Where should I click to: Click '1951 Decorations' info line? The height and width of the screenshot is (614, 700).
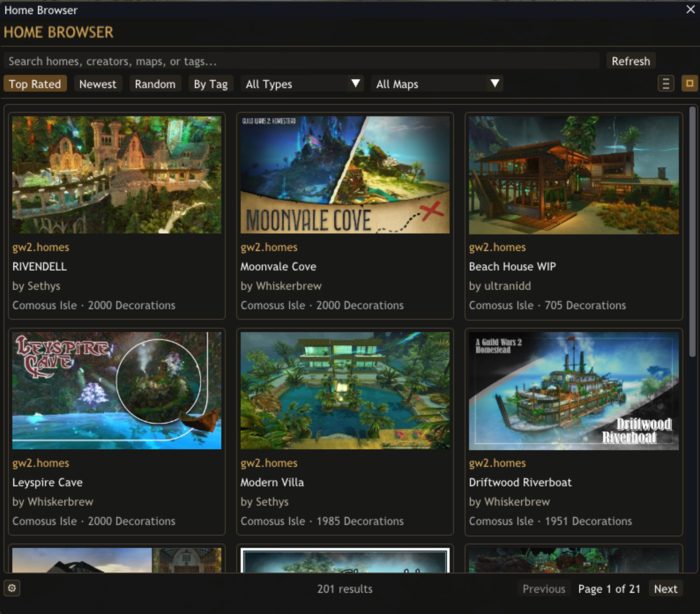(550, 521)
